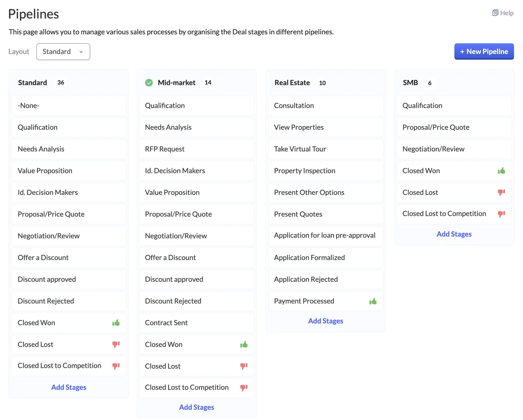Screen dimensions: 523x420
Task: Click thumbs-down on Standard Closed Lost to Competition
Action: (x=116, y=366)
